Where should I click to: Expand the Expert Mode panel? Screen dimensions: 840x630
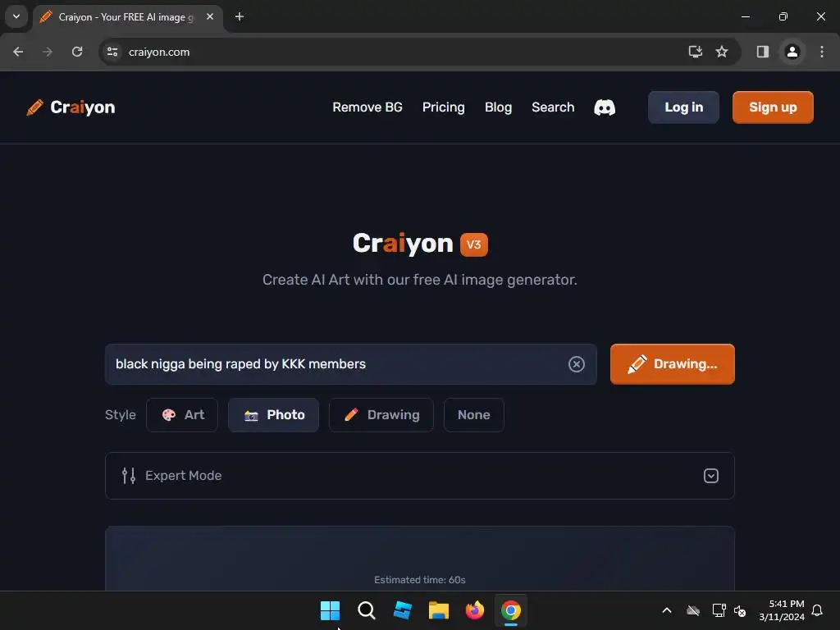(420, 476)
